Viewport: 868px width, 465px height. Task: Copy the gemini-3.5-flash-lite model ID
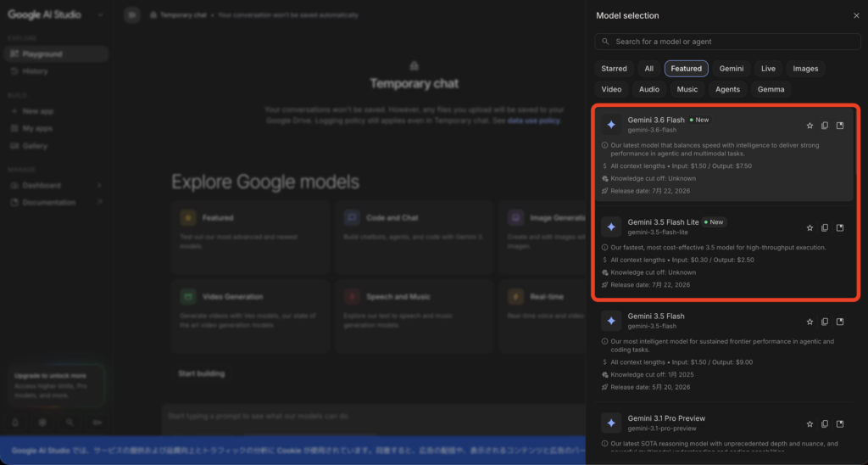pyautogui.click(x=825, y=227)
